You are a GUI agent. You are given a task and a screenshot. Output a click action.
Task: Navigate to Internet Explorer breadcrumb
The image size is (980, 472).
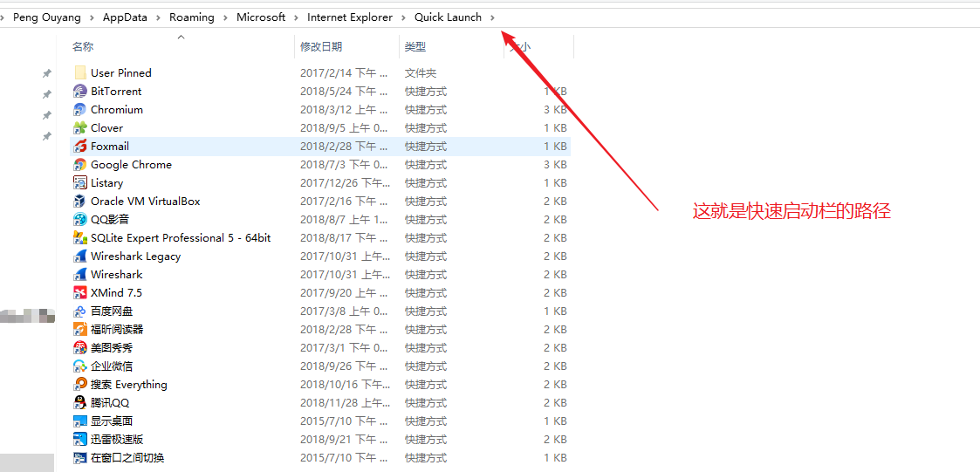tap(350, 17)
